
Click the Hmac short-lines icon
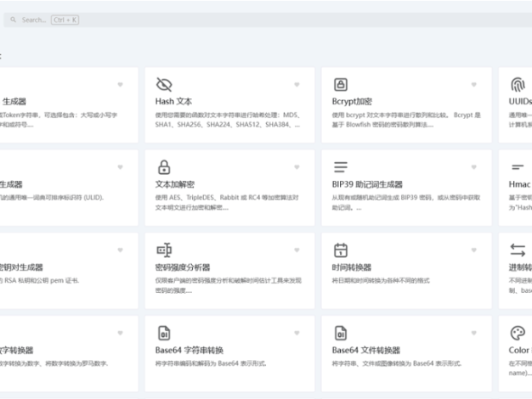click(518, 167)
